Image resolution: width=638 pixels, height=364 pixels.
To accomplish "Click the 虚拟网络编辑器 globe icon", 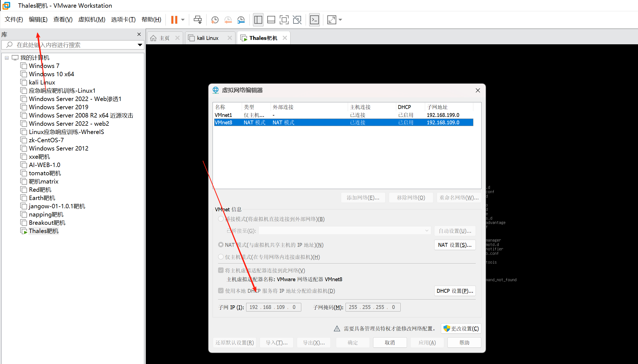I will click(216, 90).
